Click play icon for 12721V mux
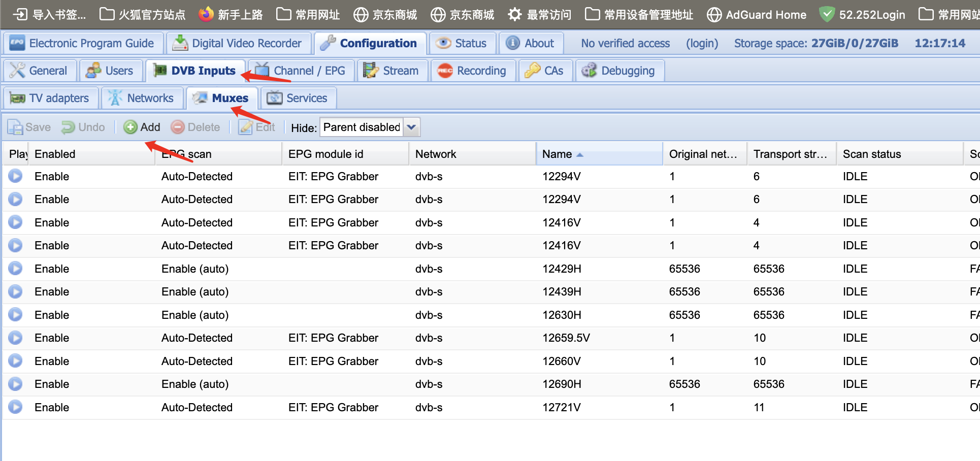This screenshot has height=461, width=980. point(15,407)
